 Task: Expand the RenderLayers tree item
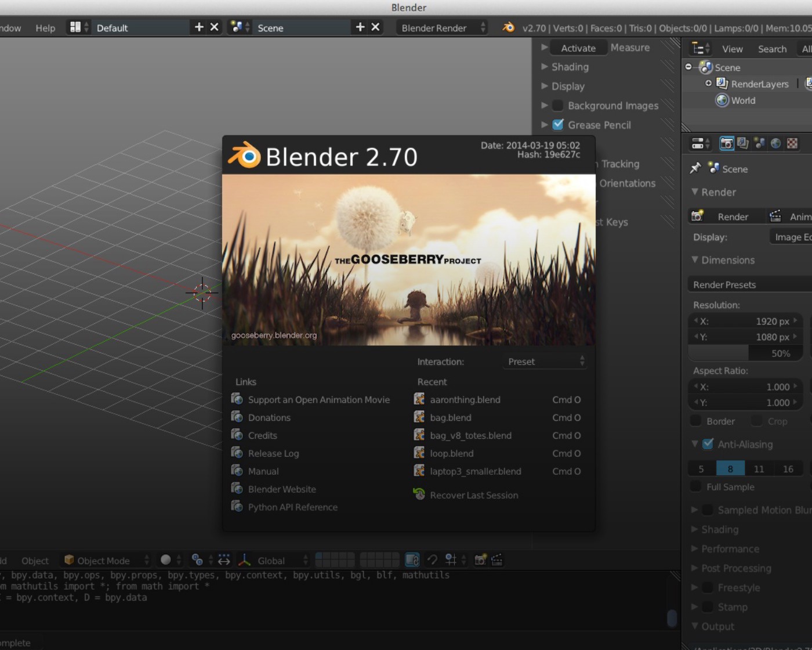[x=708, y=83]
